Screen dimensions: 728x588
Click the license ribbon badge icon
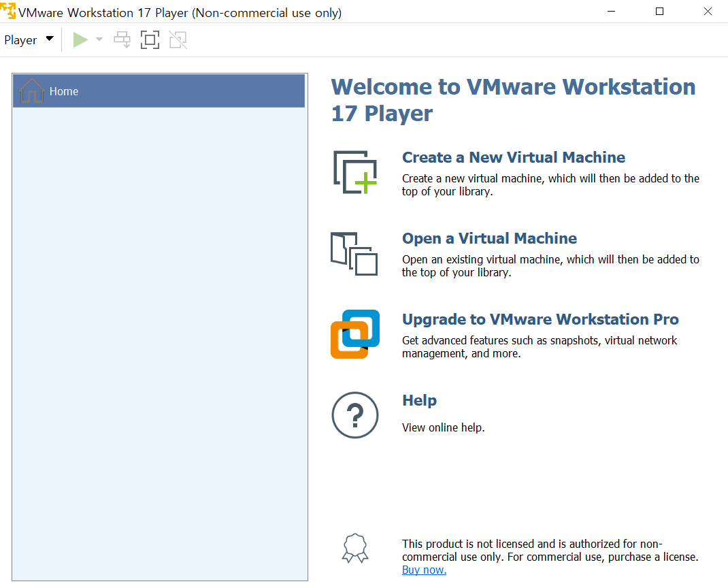pyautogui.click(x=355, y=549)
